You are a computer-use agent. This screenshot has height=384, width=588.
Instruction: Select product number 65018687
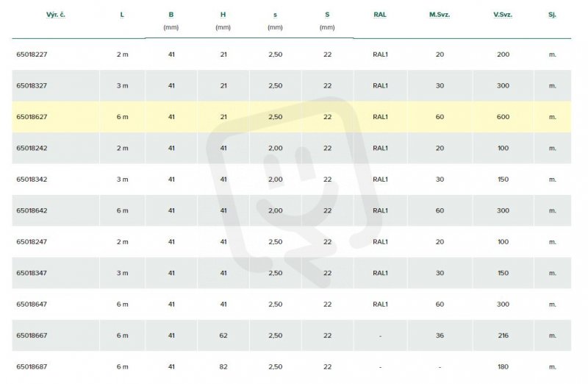pos(32,367)
